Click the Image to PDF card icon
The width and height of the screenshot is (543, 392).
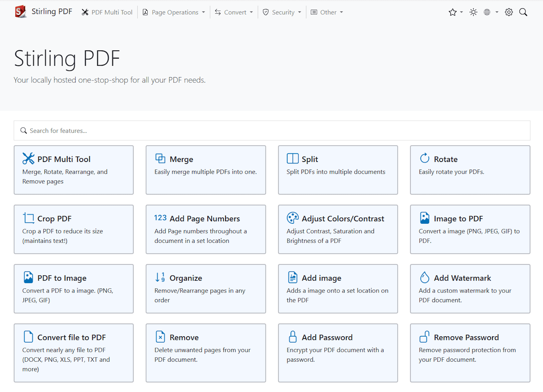425,218
